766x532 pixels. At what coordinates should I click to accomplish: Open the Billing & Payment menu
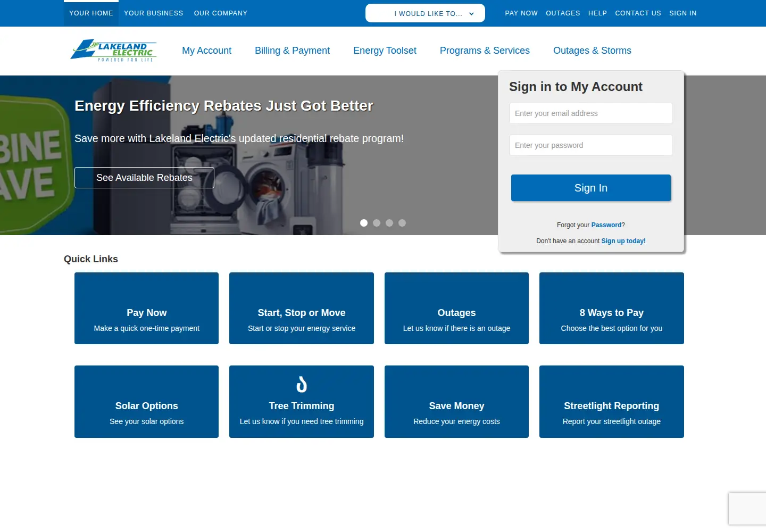tap(292, 51)
